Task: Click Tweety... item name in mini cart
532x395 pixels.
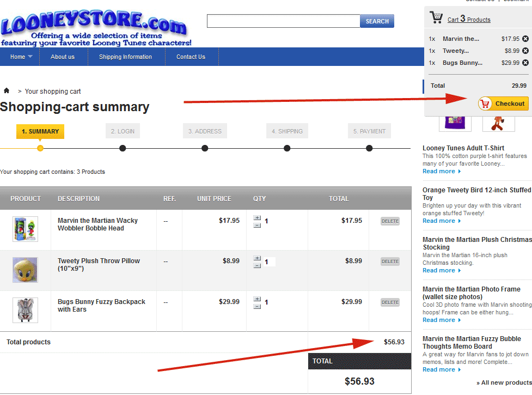Action: (456, 51)
